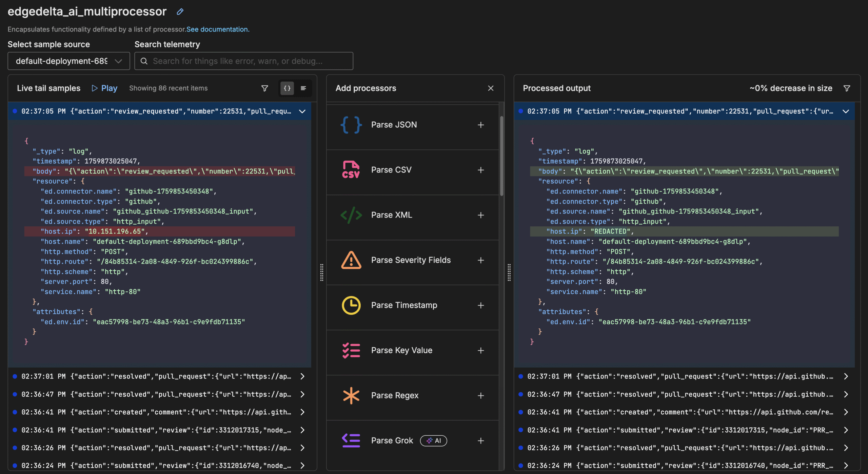Screen dimensions: 868x474
Task: Open the See documentation link
Action: tap(217, 29)
